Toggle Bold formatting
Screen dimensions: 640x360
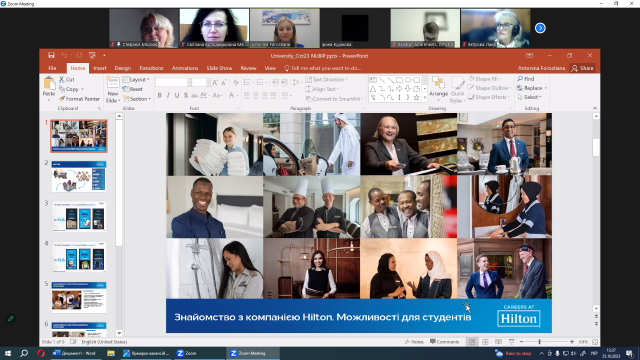point(159,96)
